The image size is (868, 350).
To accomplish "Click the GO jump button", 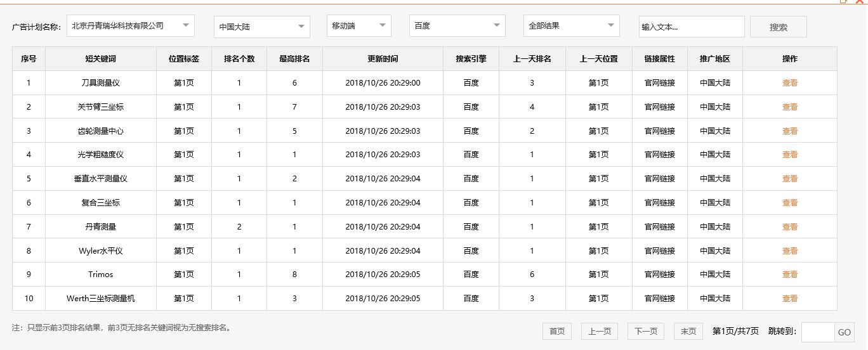I will pyautogui.click(x=845, y=332).
